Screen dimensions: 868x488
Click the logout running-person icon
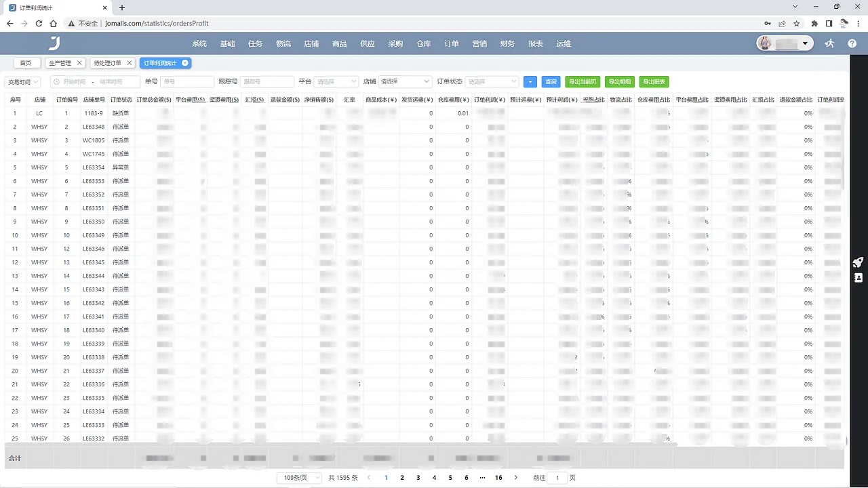(x=829, y=43)
